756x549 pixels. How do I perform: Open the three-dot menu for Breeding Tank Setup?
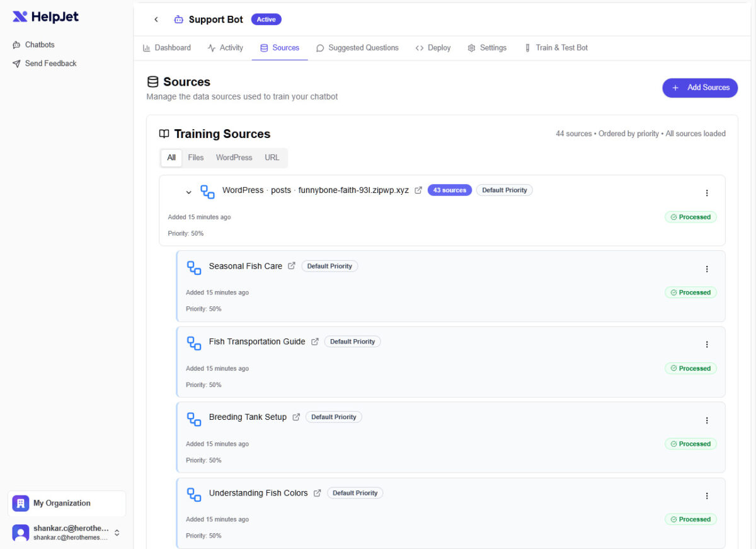tap(707, 420)
